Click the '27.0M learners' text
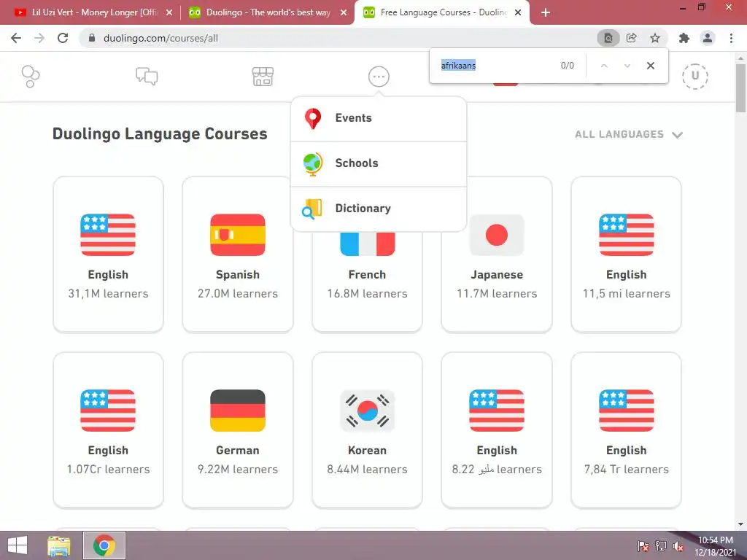Image resolution: width=747 pixels, height=560 pixels. click(x=238, y=294)
